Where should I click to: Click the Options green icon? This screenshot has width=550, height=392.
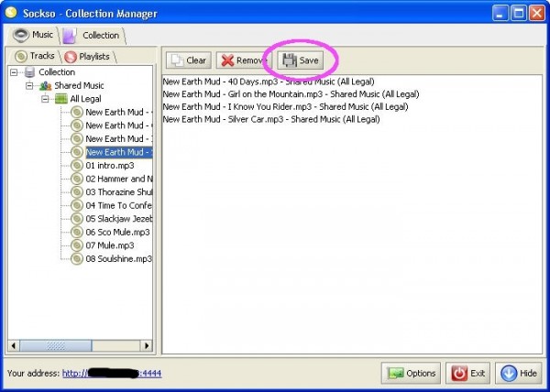[x=396, y=374]
